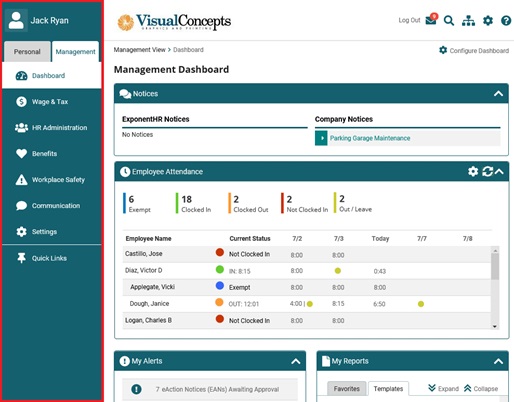Collapse the Notices panel

498,94
